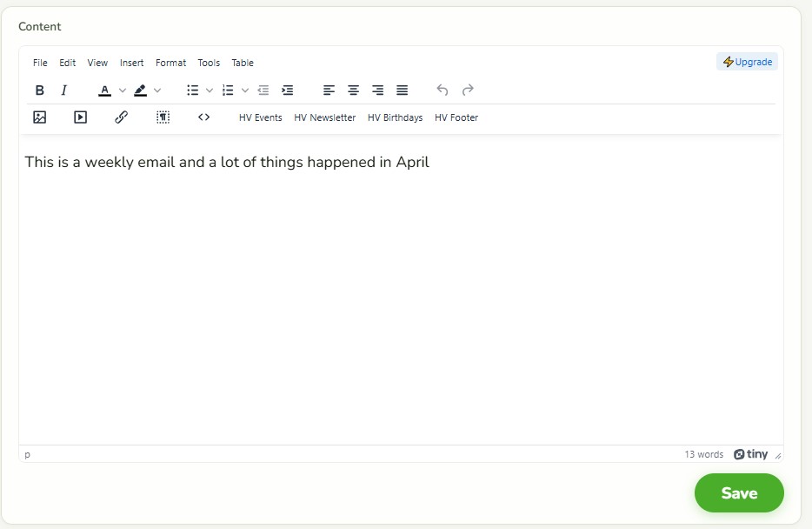
Task: Insert the HV Newsletter block
Action: [324, 117]
